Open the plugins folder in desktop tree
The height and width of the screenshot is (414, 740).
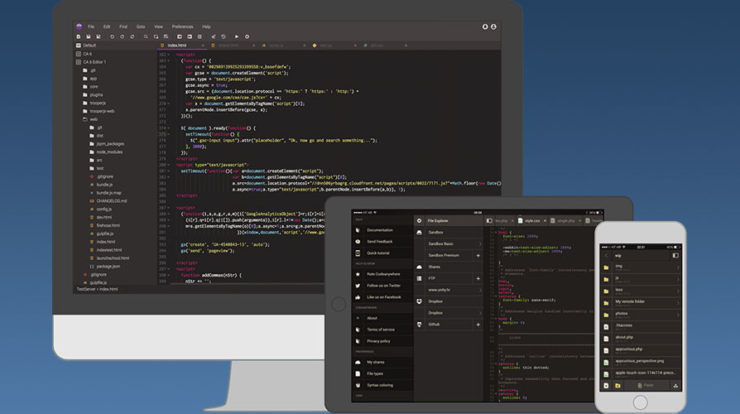click(96, 95)
